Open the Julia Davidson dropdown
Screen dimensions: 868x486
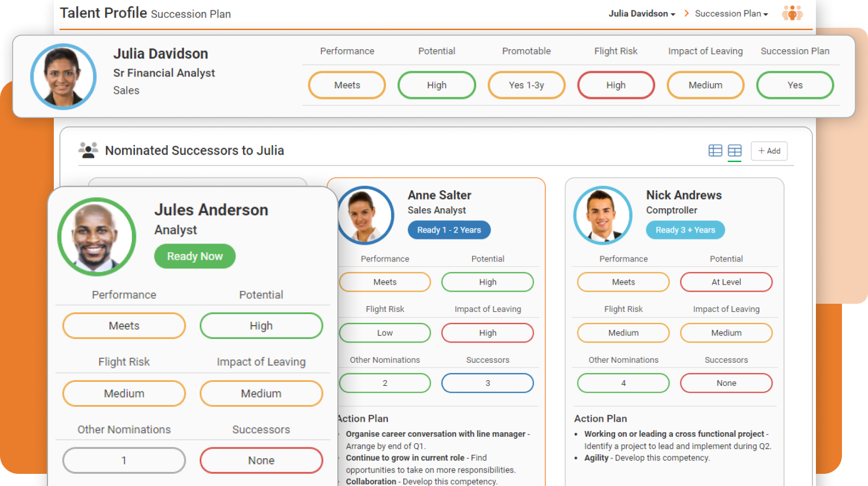642,13
